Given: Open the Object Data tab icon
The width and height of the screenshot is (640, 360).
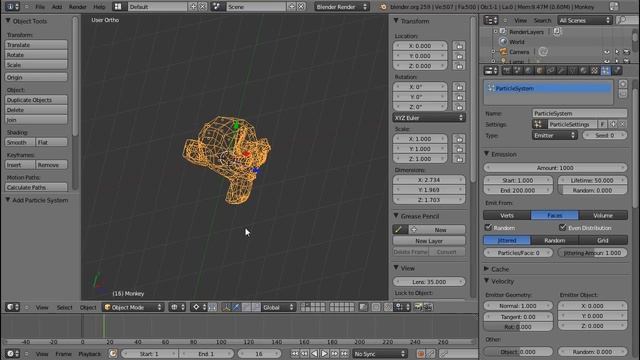Looking at the screenshot, I should 573,71.
